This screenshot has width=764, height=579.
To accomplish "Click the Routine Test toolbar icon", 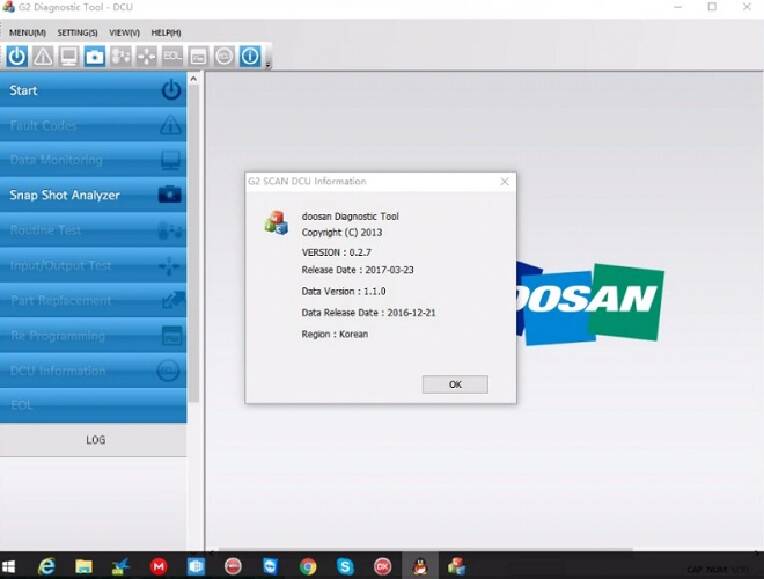I will coord(120,57).
